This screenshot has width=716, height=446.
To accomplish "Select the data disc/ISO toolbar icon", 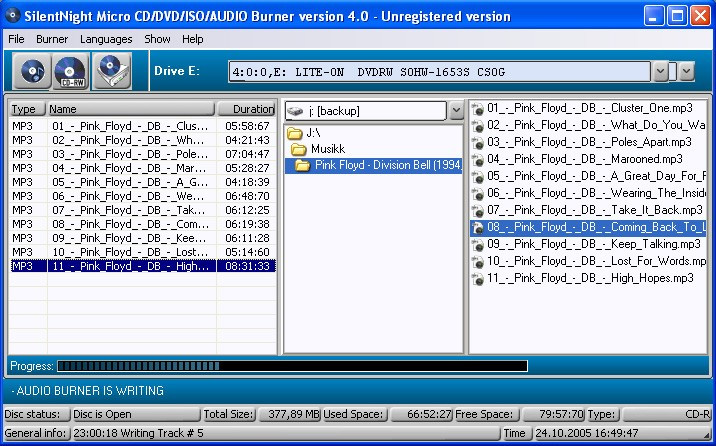I will pos(112,71).
